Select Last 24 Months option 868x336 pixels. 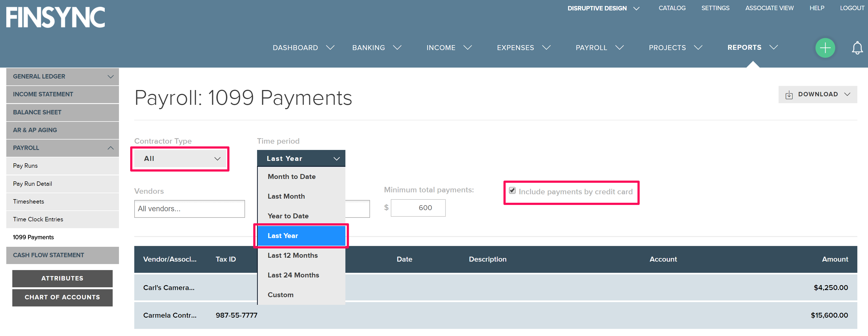pos(301,275)
